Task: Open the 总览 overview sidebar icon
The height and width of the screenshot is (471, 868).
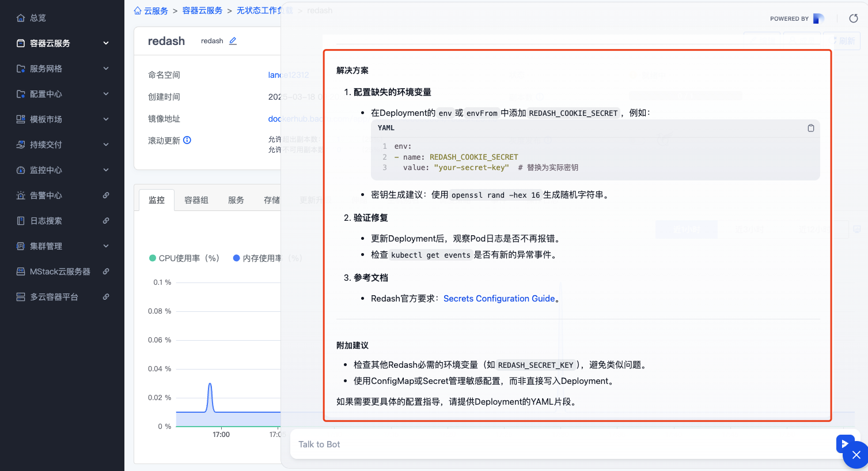Action: click(21, 18)
